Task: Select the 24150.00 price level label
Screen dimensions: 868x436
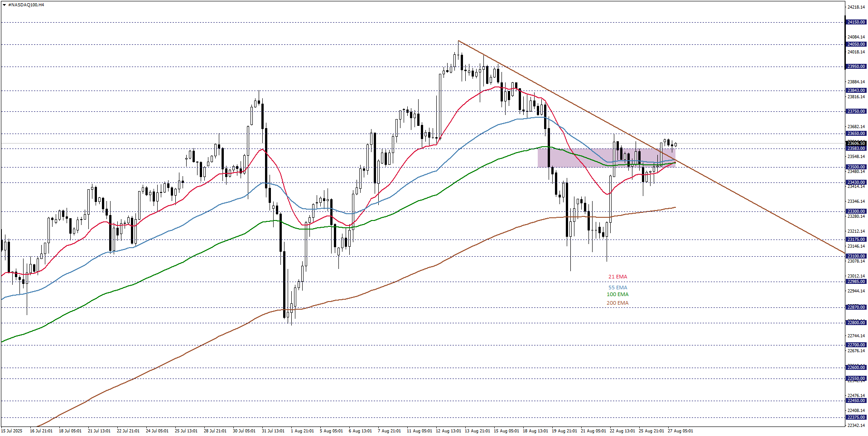Action: pos(856,22)
